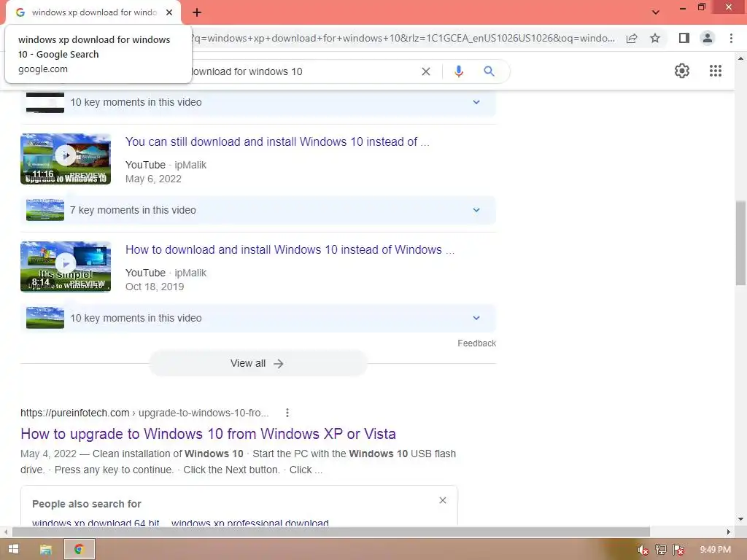
Task: Open Google quick settings gear
Action: pos(682,71)
